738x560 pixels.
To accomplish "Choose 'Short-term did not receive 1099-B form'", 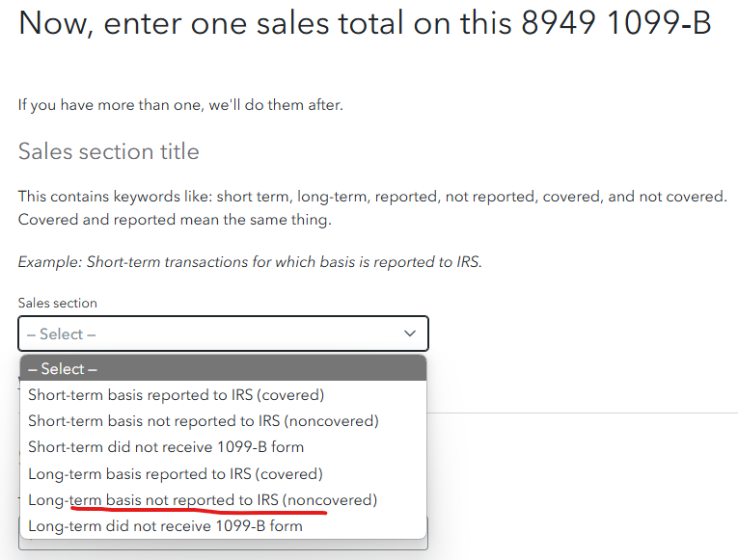I will (223, 446).
